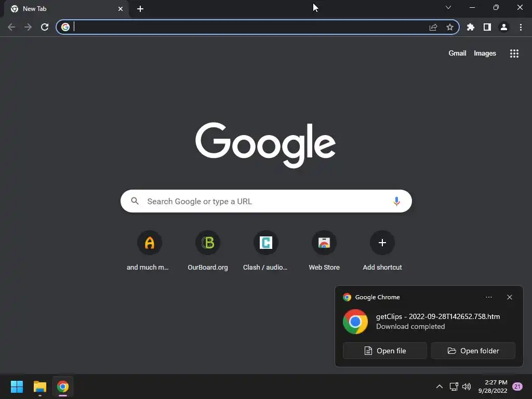Screen dimensions: 532x399
Task: Show hidden system tray icons
Action: tap(440, 387)
